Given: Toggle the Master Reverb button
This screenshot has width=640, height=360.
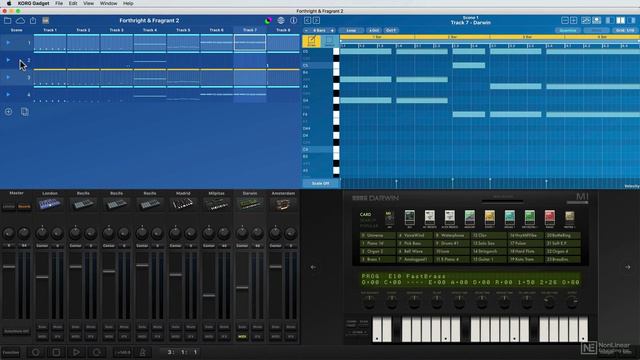Looking at the screenshot, I should click(x=24, y=207).
